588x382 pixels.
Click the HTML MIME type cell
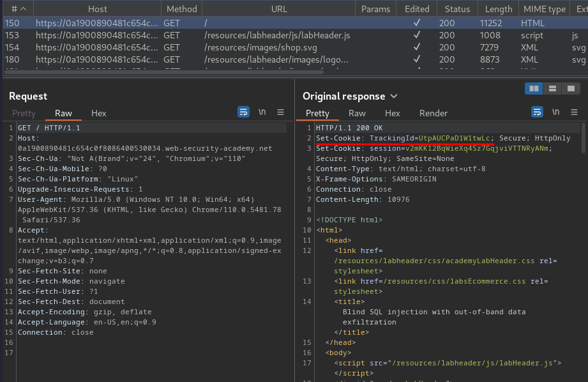point(532,23)
